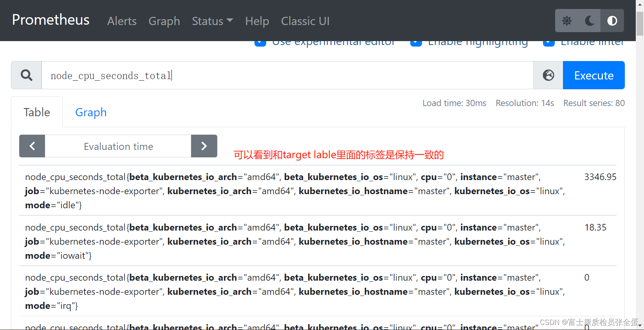
Task: Open Graph in the top navigation
Action: click(x=164, y=21)
